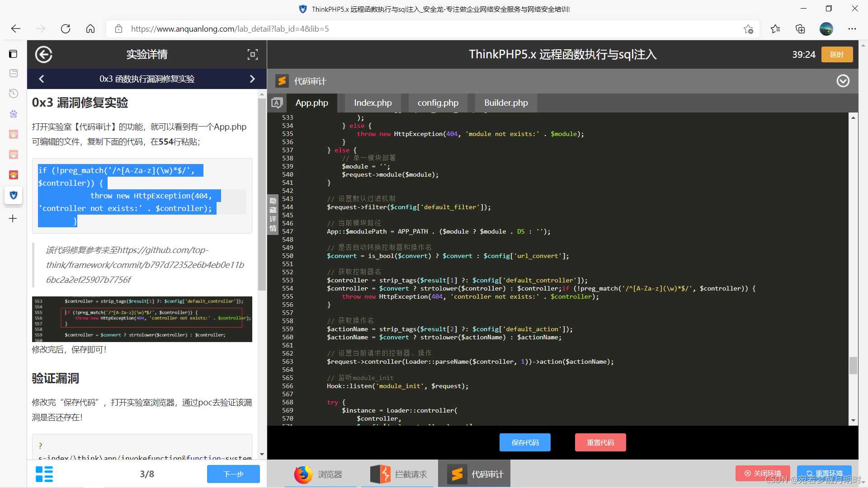This screenshot has width=868, height=488.
Task: Open collections icon in browser toolbar
Action: coord(800,29)
